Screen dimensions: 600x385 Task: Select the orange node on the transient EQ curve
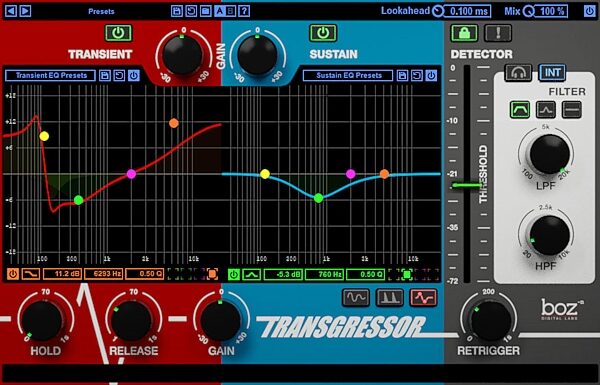pos(174,123)
